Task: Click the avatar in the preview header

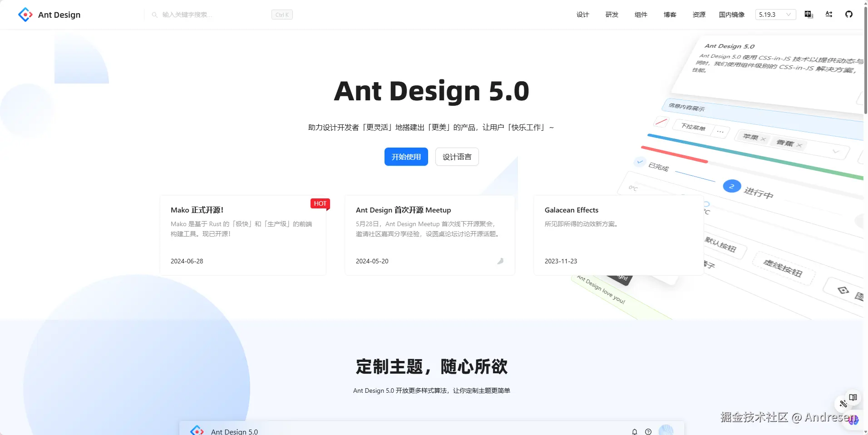Action: pos(666,430)
